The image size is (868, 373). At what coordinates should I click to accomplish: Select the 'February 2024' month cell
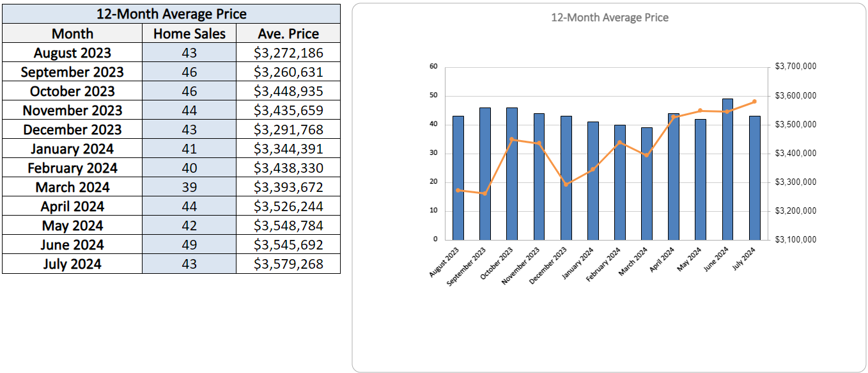tap(72, 168)
